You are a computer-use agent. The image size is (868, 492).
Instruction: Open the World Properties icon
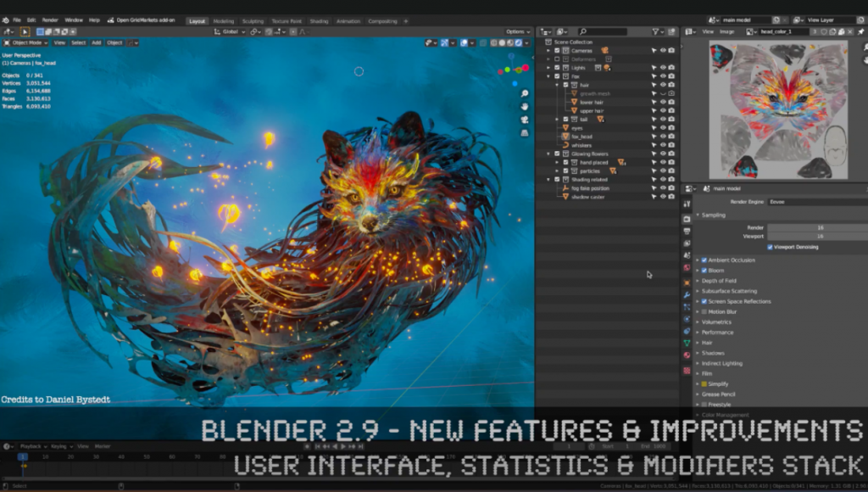tap(687, 267)
